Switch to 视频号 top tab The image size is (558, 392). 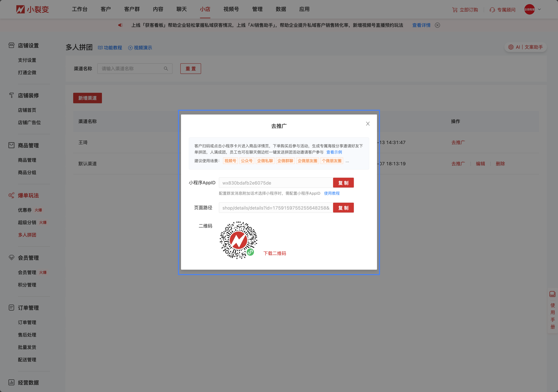tap(231, 9)
